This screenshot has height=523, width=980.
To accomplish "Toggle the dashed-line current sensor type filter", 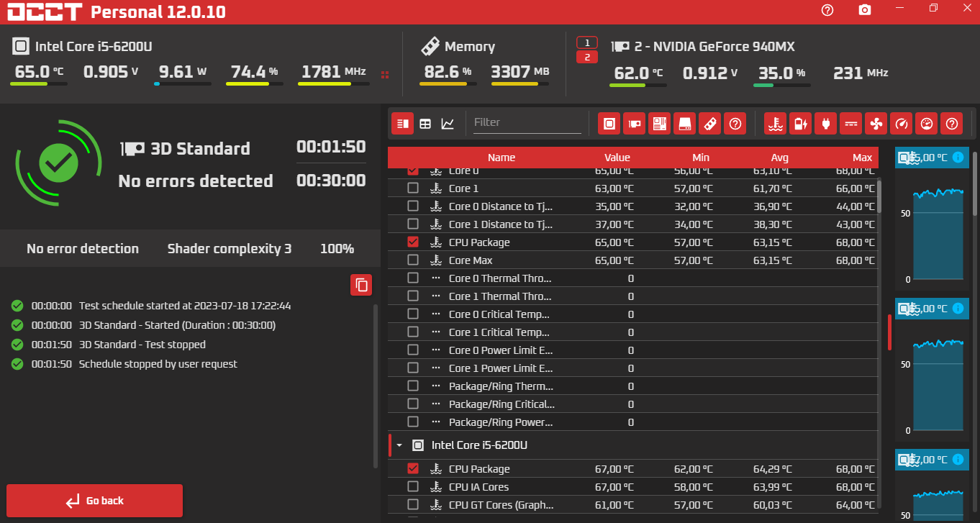I will (851, 123).
